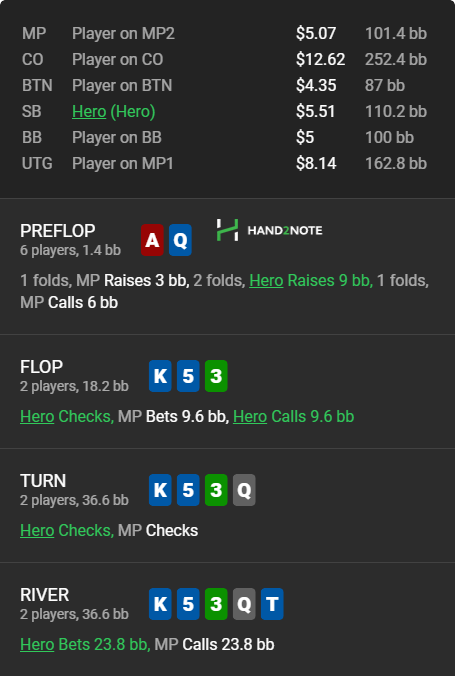Click Hero Bets link on the river
The height and width of the screenshot is (676, 455).
point(37,645)
